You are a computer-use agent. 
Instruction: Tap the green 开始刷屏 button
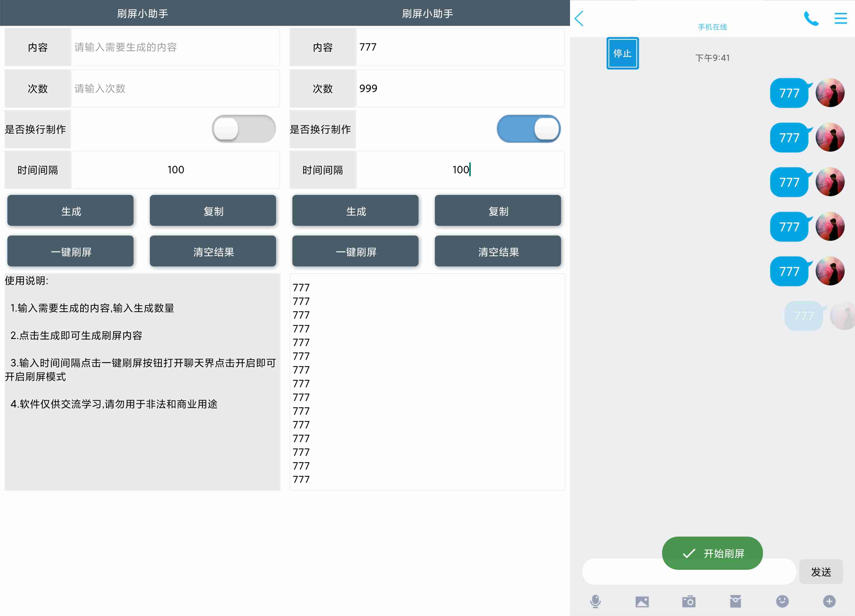tap(712, 553)
